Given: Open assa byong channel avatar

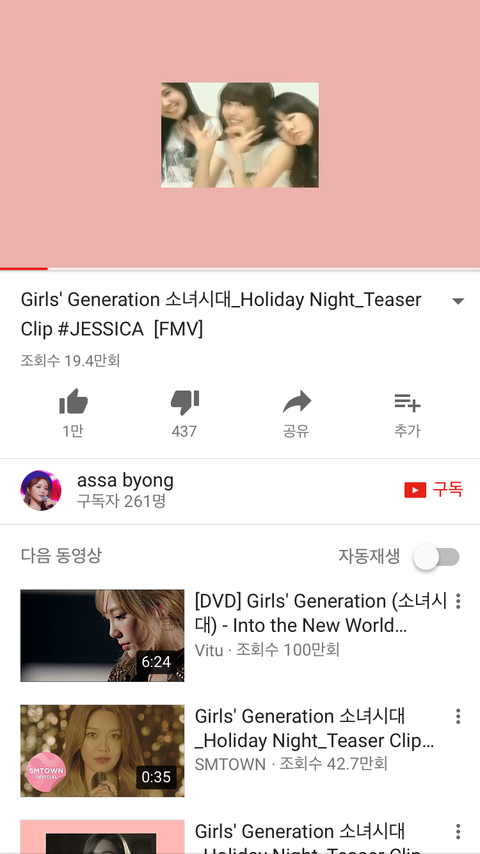Looking at the screenshot, I should (41, 490).
